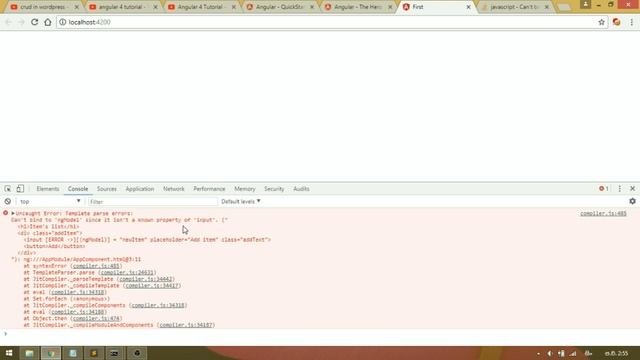Select the Console tab
640x360 pixels.
[78, 189]
